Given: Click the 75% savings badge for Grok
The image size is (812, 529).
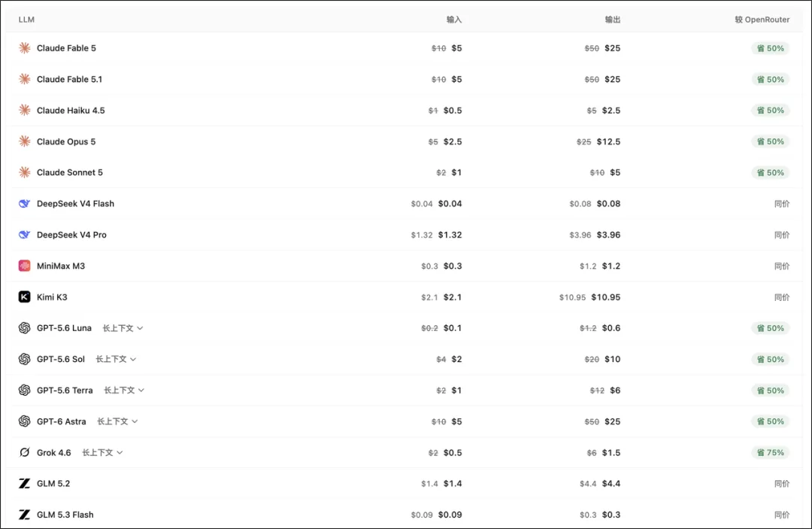Looking at the screenshot, I should (x=770, y=452).
